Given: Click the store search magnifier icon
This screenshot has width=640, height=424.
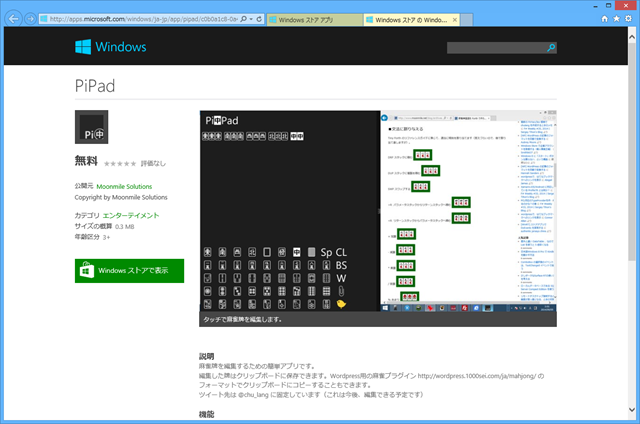Looking at the screenshot, I should coord(551,48).
